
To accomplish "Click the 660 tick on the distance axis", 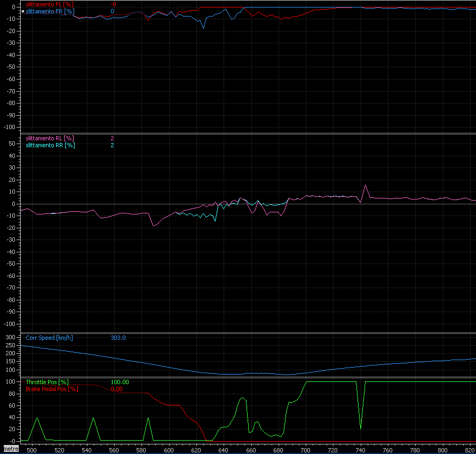I will tap(251, 450).
